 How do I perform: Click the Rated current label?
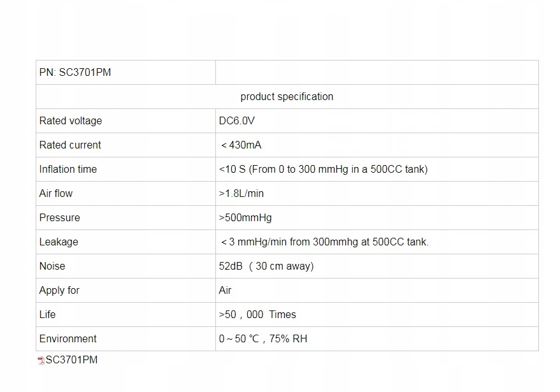point(70,145)
